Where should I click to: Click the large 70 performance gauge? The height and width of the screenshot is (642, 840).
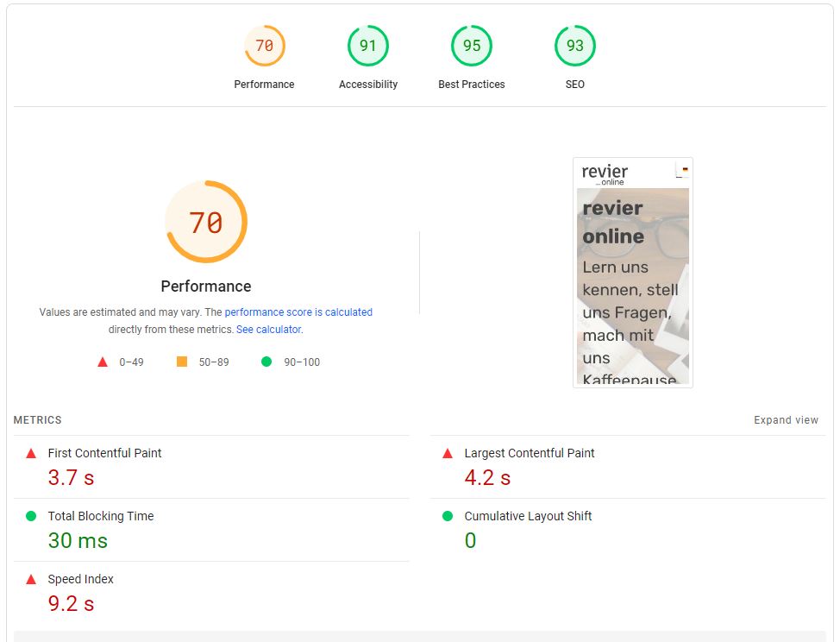click(206, 222)
